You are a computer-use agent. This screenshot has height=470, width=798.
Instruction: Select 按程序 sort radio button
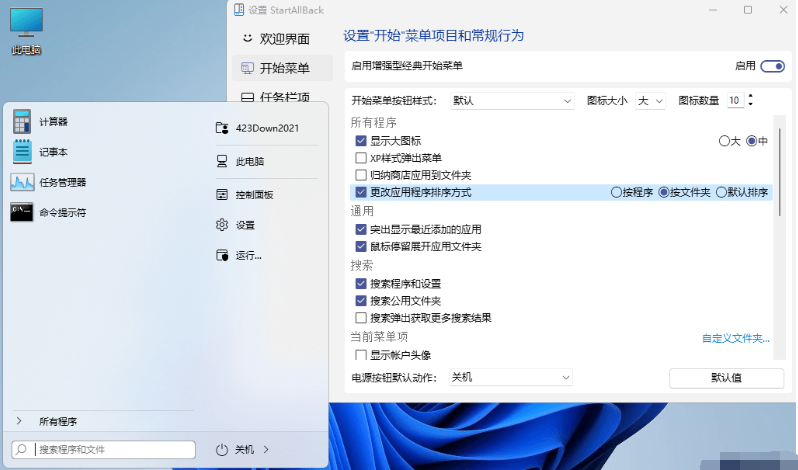pos(616,192)
